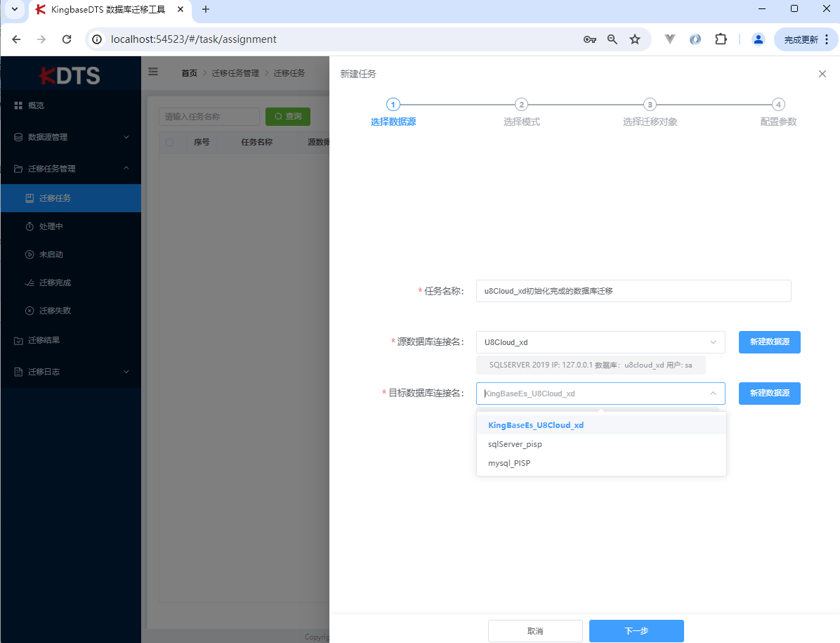Toggle the select-all checkbox in table header

click(x=169, y=143)
